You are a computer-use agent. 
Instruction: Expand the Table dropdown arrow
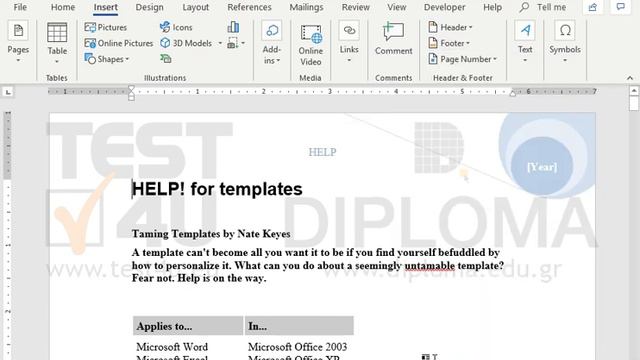pyautogui.click(x=57, y=62)
